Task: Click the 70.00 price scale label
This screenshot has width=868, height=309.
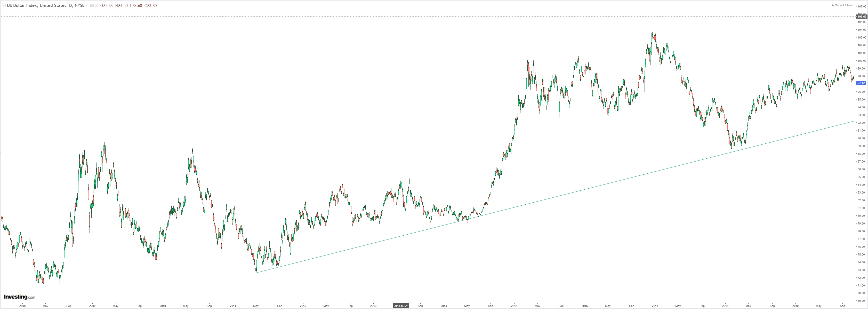Action: pyautogui.click(x=862, y=293)
